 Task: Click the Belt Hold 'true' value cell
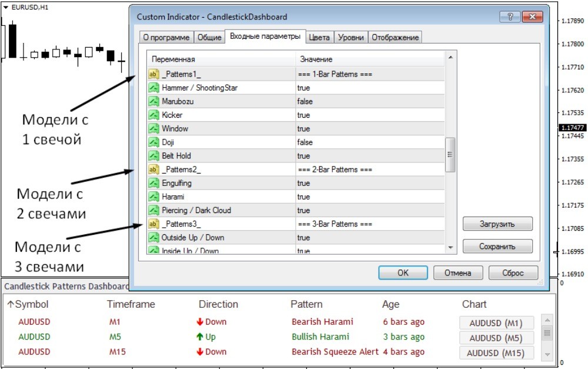(370, 156)
